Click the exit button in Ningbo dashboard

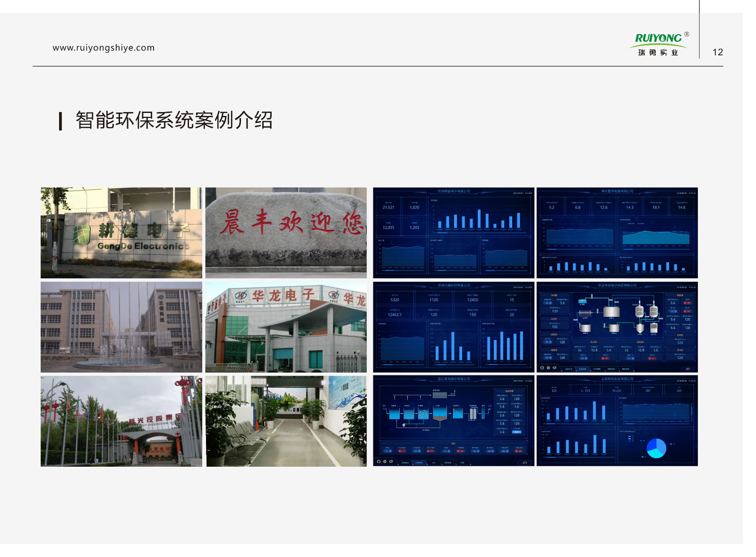tap(688, 369)
